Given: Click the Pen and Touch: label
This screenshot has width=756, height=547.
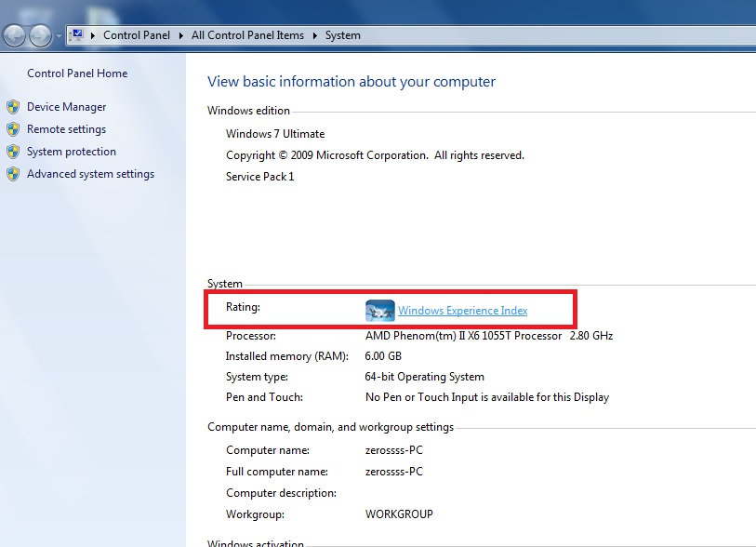Looking at the screenshot, I should (264, 397).
